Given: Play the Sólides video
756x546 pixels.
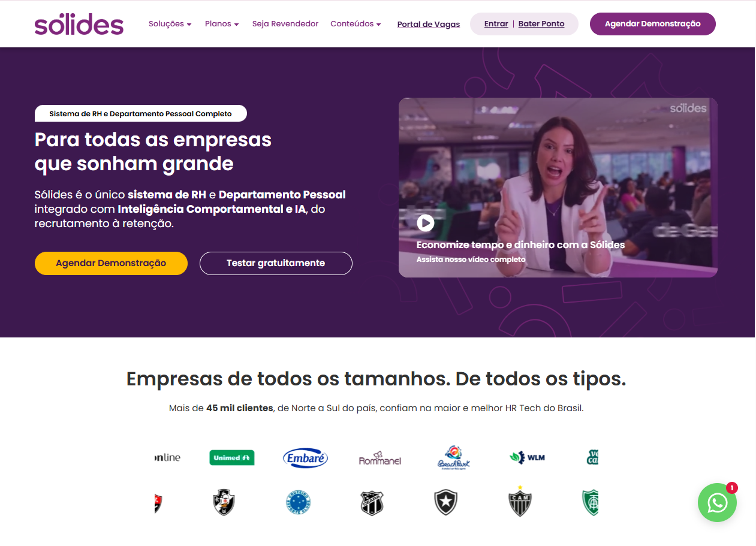Looking at the screenshot, I should [x=426, y=223].
